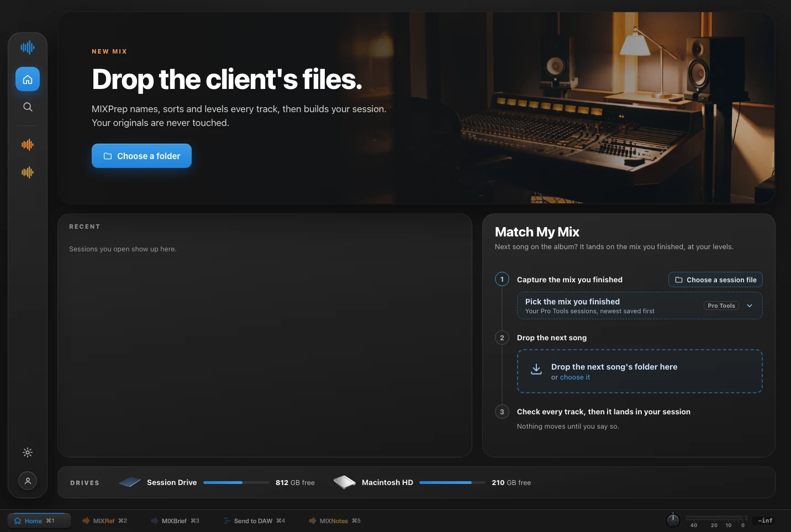Click the Macintosh HD usage bar
The image size is (791, 532).
coord(452,482)
